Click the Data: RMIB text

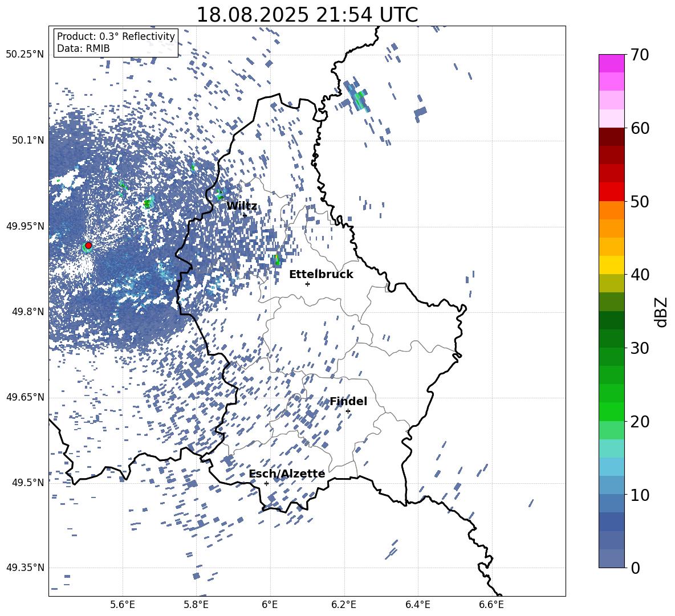click(x=83, y=48)
